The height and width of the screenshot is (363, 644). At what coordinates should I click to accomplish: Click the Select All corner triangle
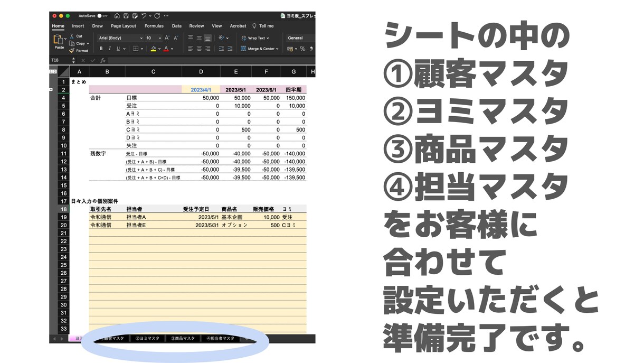(x=63, y=72)
